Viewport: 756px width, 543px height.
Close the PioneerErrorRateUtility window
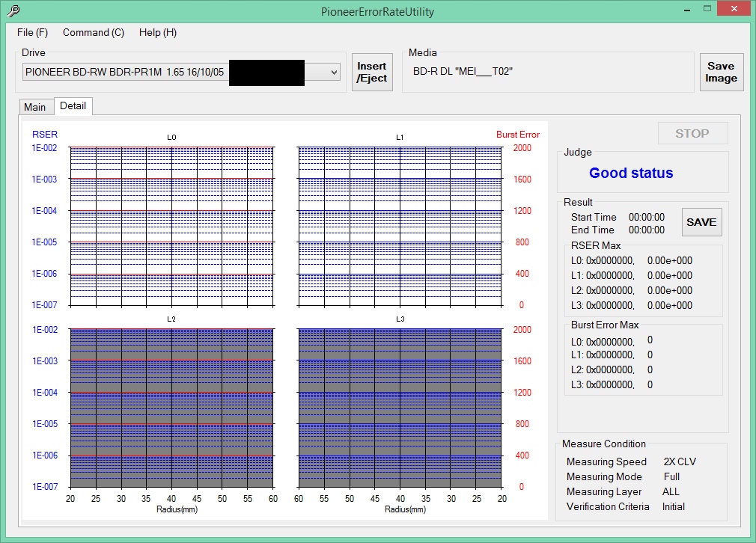point(734,9)
